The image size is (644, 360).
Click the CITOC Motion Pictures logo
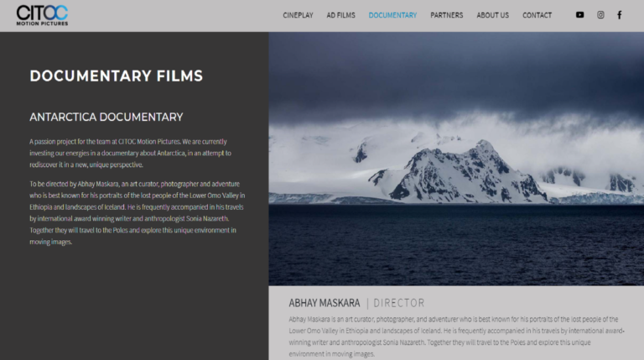tap(42, 16)
